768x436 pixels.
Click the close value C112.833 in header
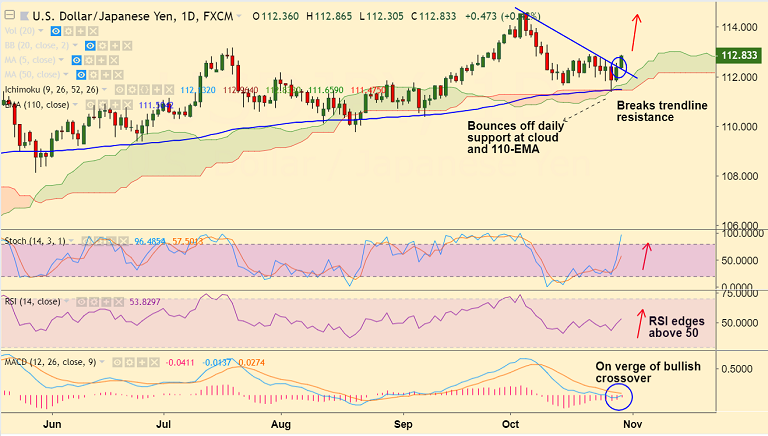click(x=433, y=16)
